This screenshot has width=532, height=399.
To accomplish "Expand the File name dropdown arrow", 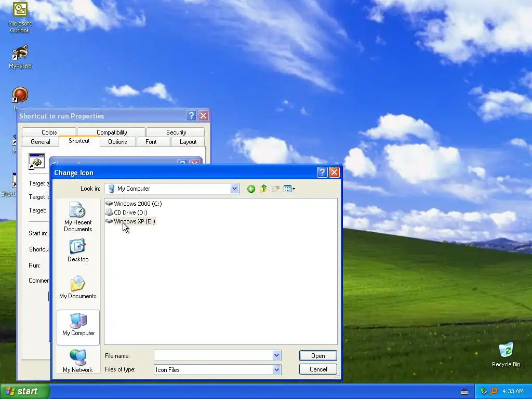I will coord(277,355).
